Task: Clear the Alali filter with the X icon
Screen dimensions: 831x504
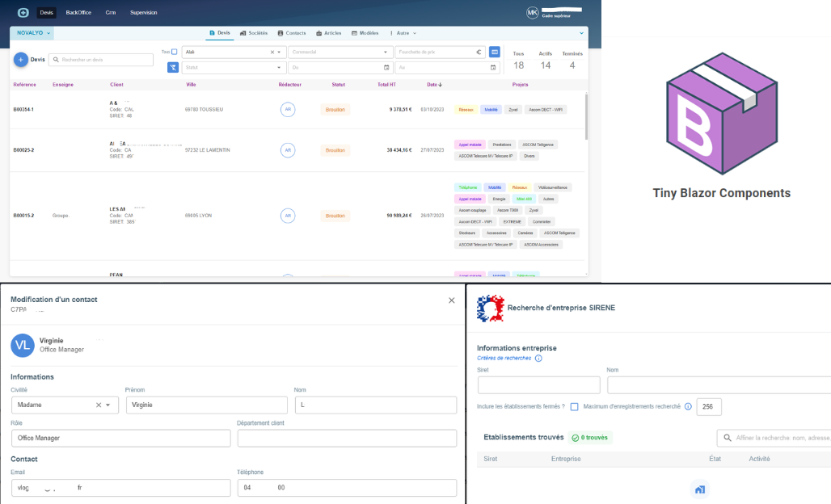Action: tap(272, 52)
